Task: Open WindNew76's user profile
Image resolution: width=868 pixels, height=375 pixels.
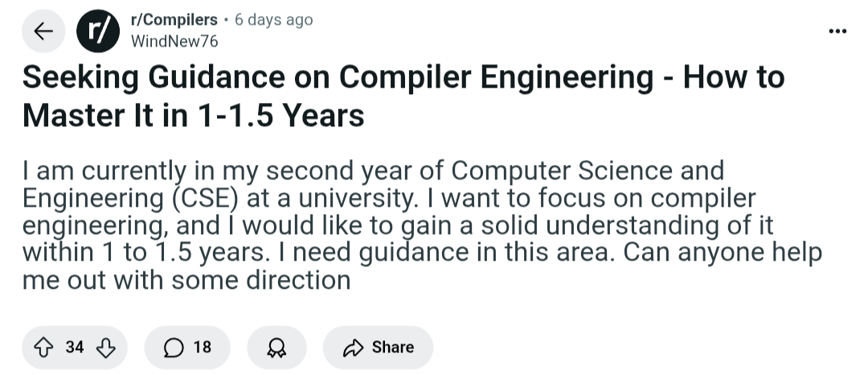Action: [x=174, y=41]
